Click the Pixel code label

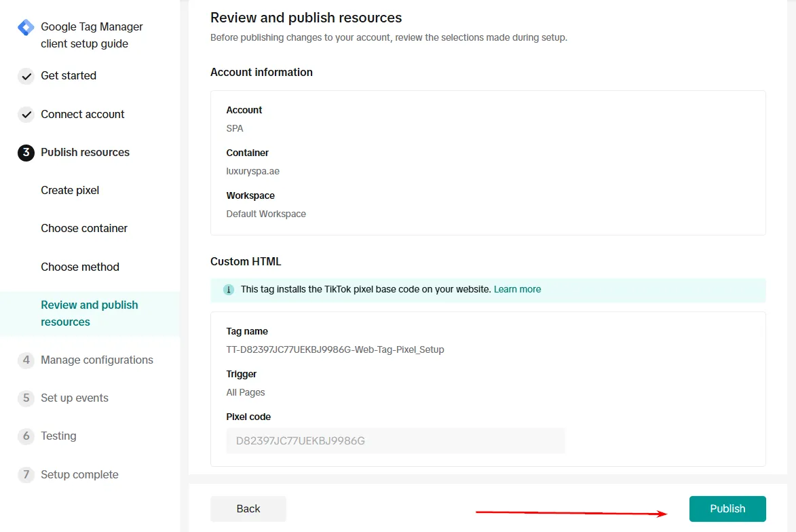[248, 417]
